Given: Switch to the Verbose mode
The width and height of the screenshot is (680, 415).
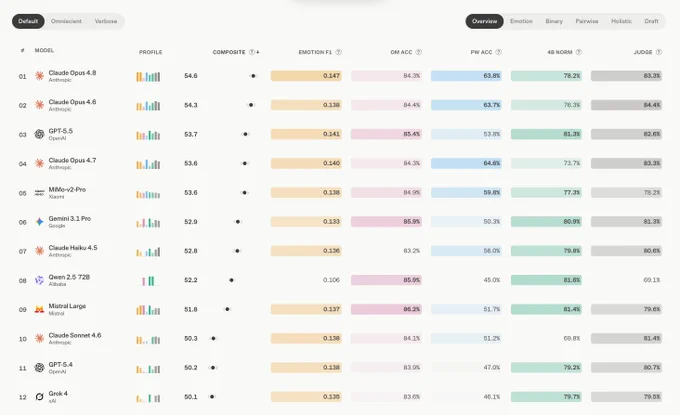Looking at the screenshot, I should (x=106, y=21).
